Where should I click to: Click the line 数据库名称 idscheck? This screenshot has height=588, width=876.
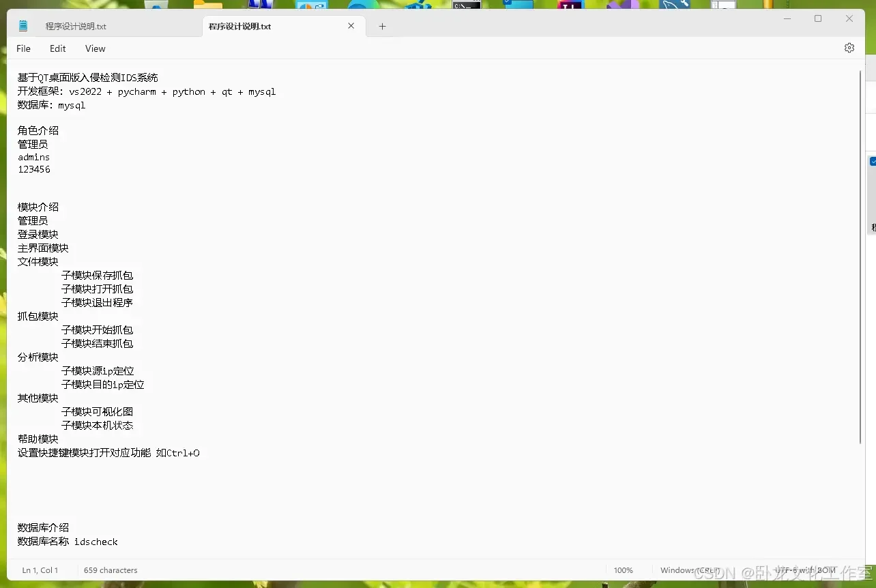point(68,541)
